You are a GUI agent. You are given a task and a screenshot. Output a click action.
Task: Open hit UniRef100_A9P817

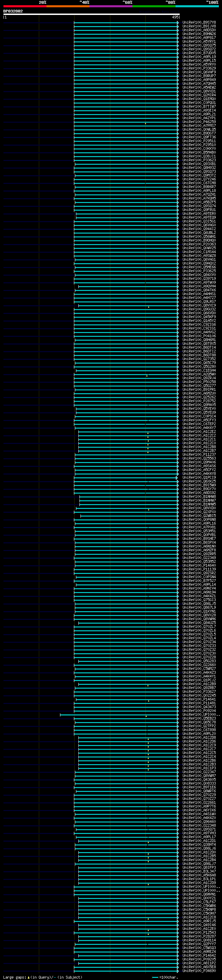point(199,38)
